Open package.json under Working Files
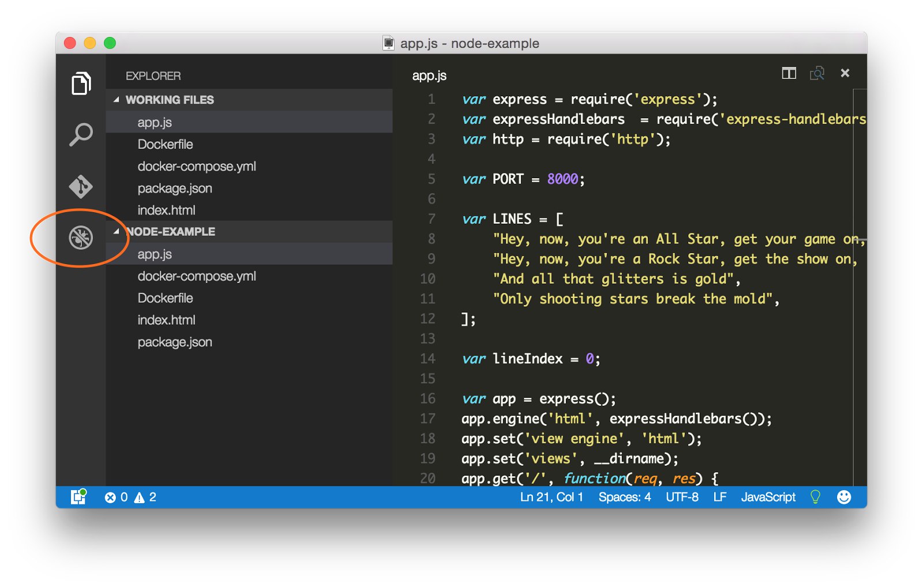Viewport: 923px width, 588px height. 249,188
